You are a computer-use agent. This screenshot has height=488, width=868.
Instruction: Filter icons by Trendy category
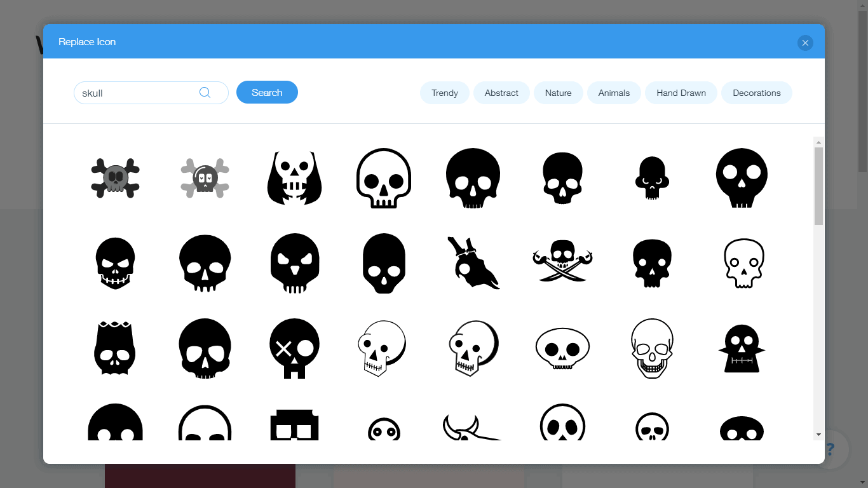445,93
